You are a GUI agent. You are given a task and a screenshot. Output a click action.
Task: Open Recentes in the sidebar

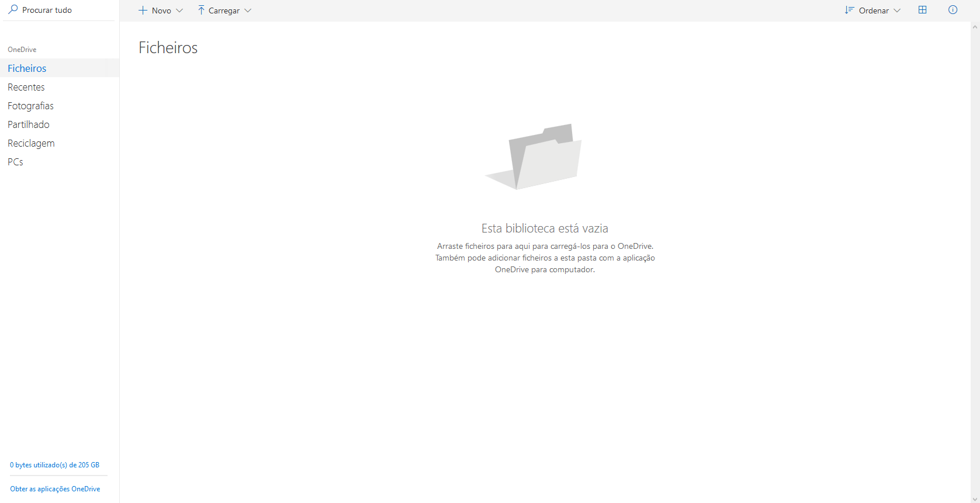coord(60,87)
